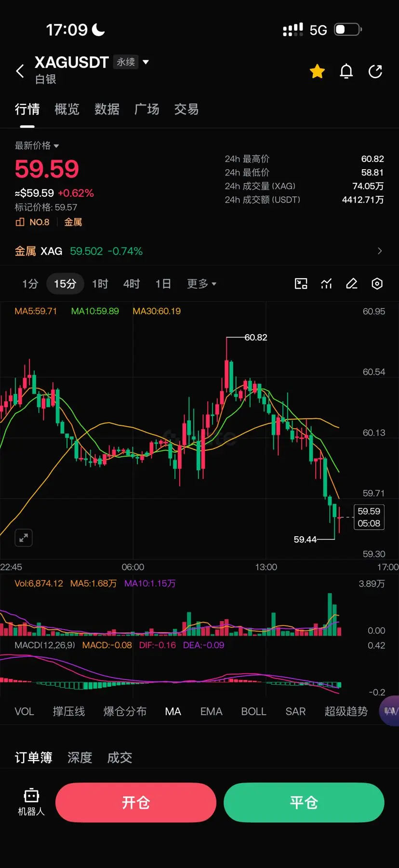Tap the picture-in-picture chart icon

click(x=301, y=284)
